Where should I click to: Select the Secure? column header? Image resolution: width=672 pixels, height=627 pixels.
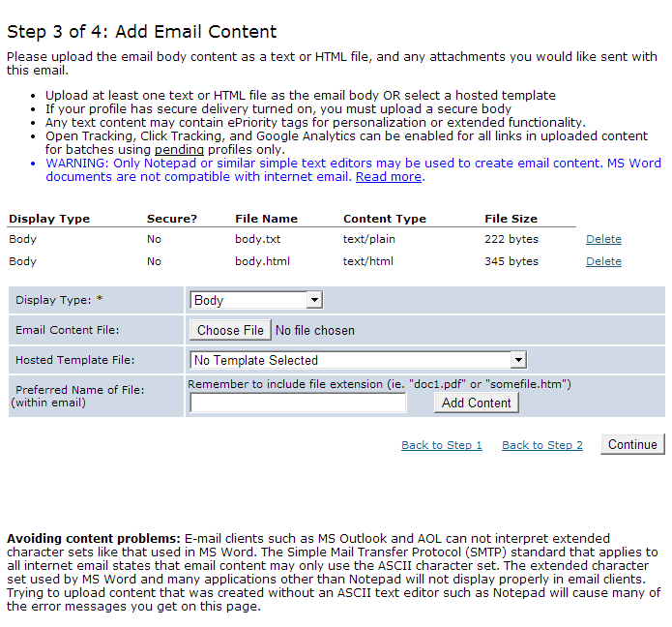(x=172, y=219)
